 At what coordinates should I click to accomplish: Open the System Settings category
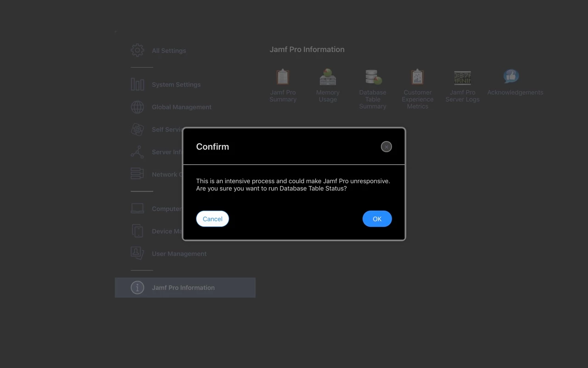pyautogui.click(x=176, y=85)
